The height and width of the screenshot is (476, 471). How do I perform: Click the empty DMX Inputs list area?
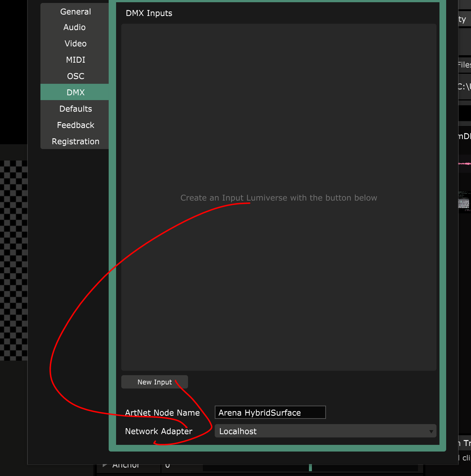tap(279, 111)
